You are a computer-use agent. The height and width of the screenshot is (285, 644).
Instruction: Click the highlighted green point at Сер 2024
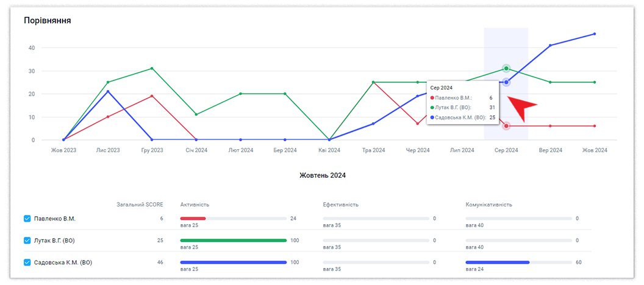click(x=506, y=68)
